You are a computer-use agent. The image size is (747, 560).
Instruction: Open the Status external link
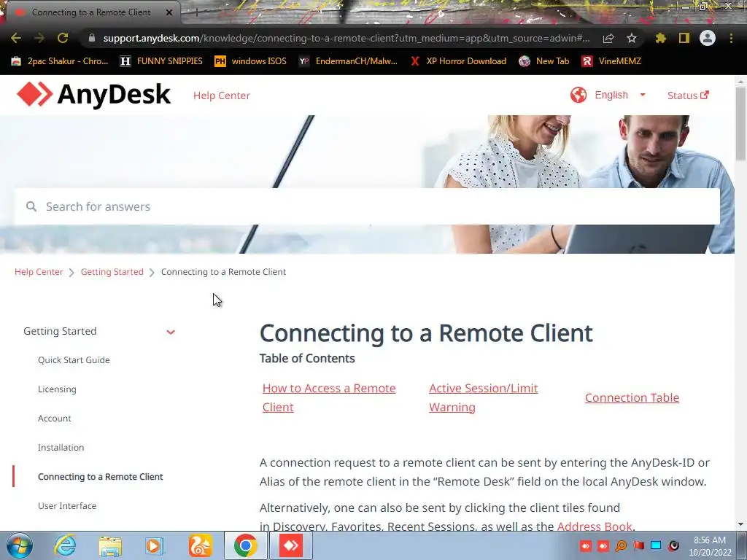point(688,96)
